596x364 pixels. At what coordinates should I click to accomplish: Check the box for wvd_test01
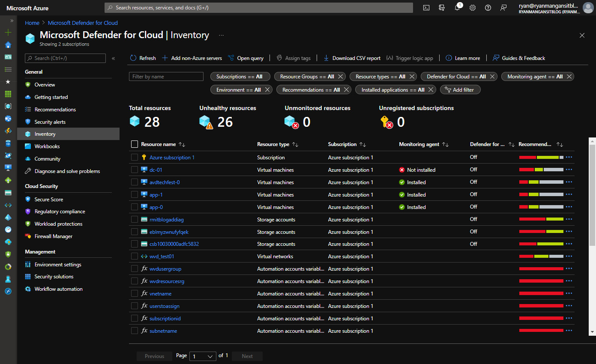coord(135,257)
